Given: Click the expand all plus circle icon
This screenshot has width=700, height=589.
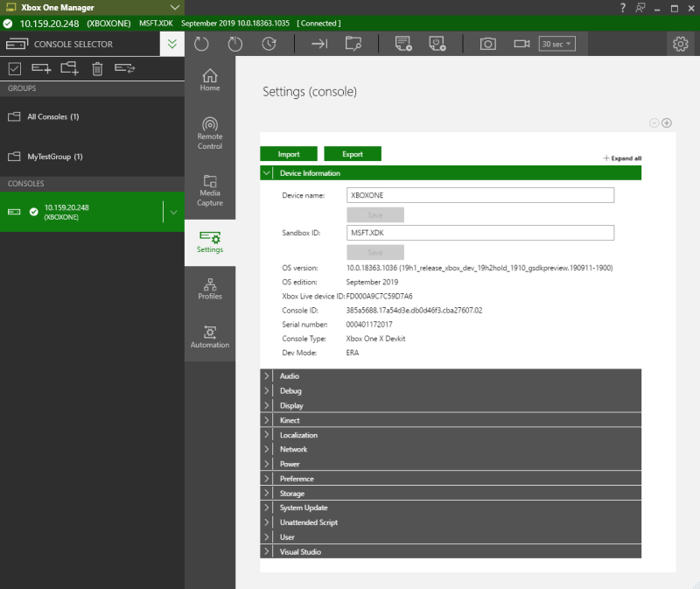Looking at the screenshot, I should 667,123.
